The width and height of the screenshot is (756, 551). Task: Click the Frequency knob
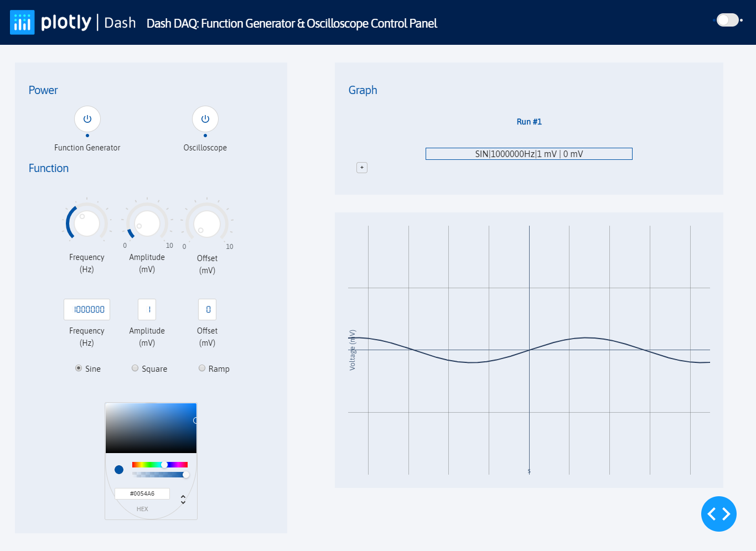pyautogui.click(x=87, y=223)
